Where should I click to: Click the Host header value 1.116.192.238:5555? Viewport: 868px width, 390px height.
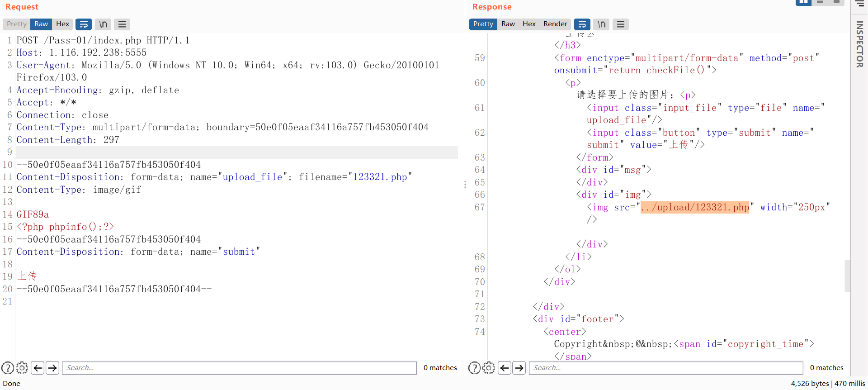pos(98,52)
